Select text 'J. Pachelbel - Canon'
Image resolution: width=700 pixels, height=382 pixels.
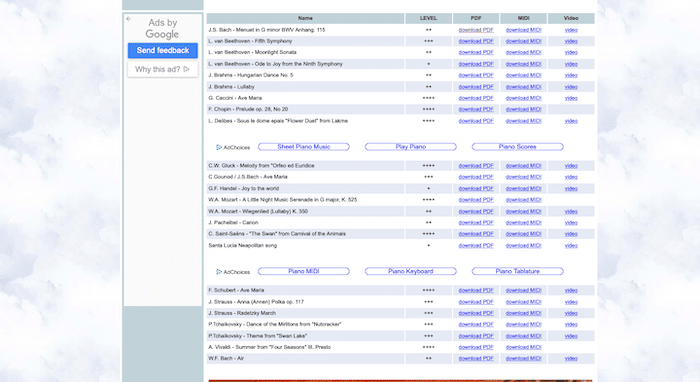pos(233,223)
